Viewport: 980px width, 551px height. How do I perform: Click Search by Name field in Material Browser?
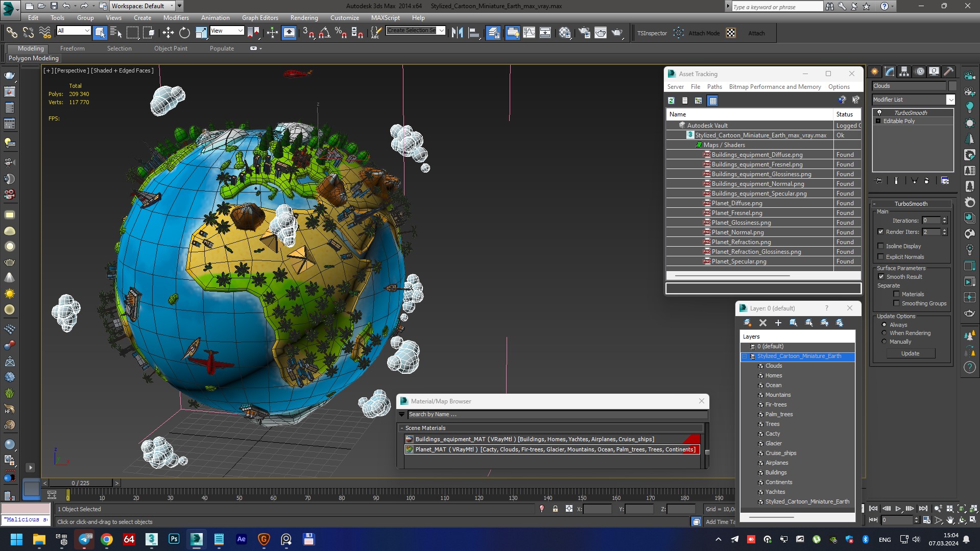coord(557,415)
